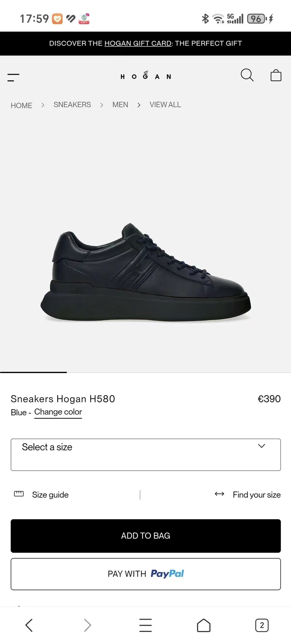Expand the Select a size dropdown

point(145,454)
